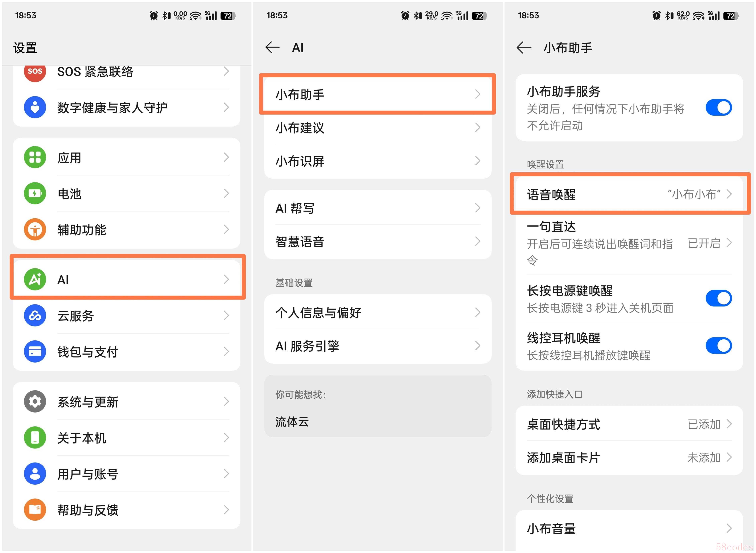The height and width of the screenshot is (553, 756).
Task: Open chevron beside 添加桌面卡片 未添加
Action: pos(729,457)
